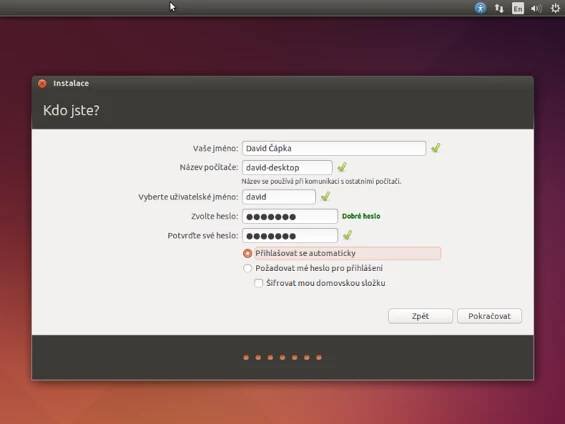Focus the Potvrďte své heslo field

[290, 236]
